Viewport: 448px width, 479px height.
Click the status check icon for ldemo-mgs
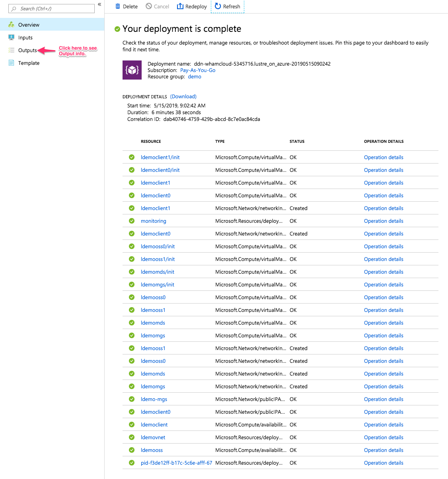tap(132, 399)
